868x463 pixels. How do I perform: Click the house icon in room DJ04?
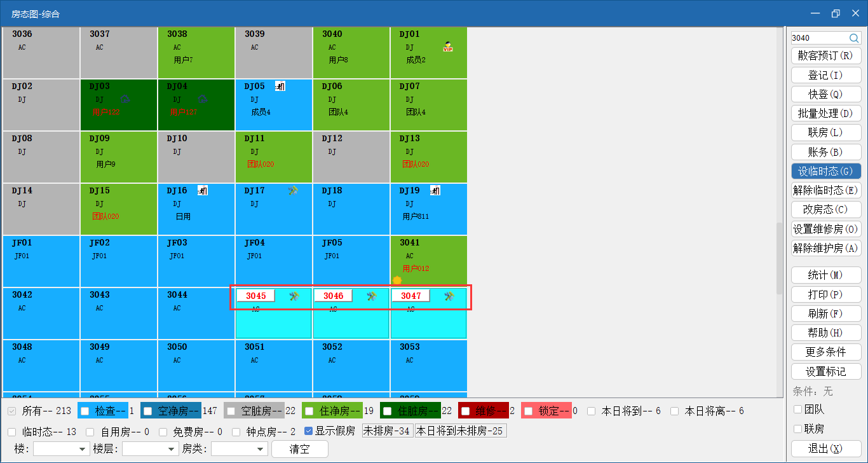click(x=203, y=99)
